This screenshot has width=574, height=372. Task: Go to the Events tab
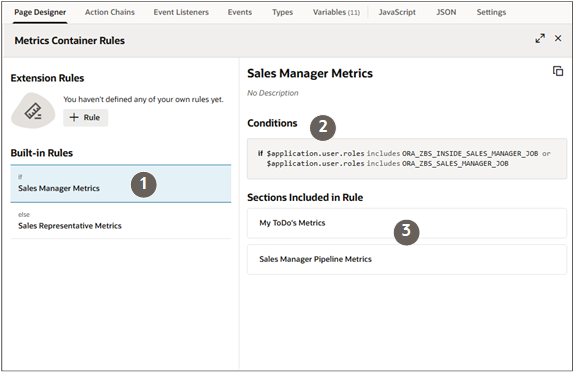point(240,12)
